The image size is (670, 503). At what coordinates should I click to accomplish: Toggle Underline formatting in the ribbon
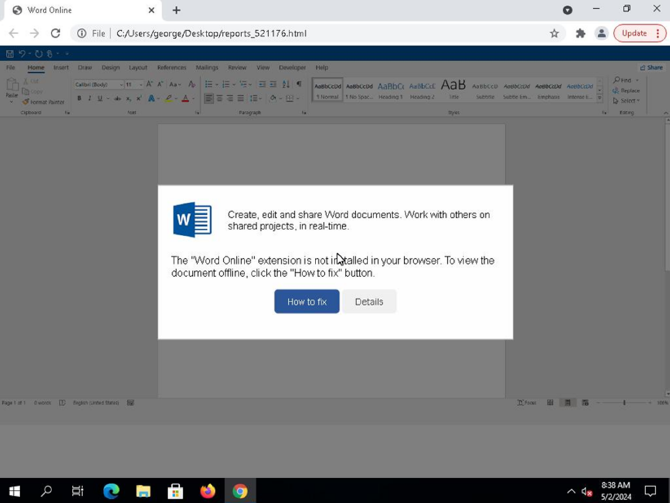[100, 98]
